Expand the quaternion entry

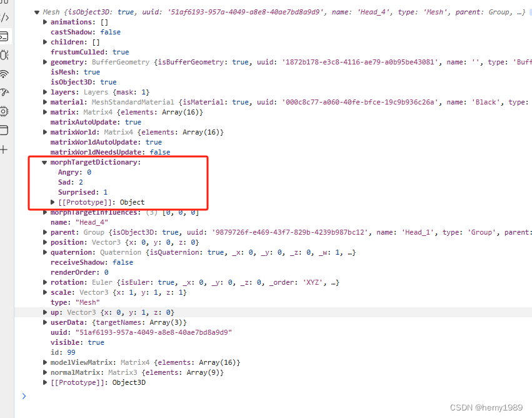click(x=45, y=252)
